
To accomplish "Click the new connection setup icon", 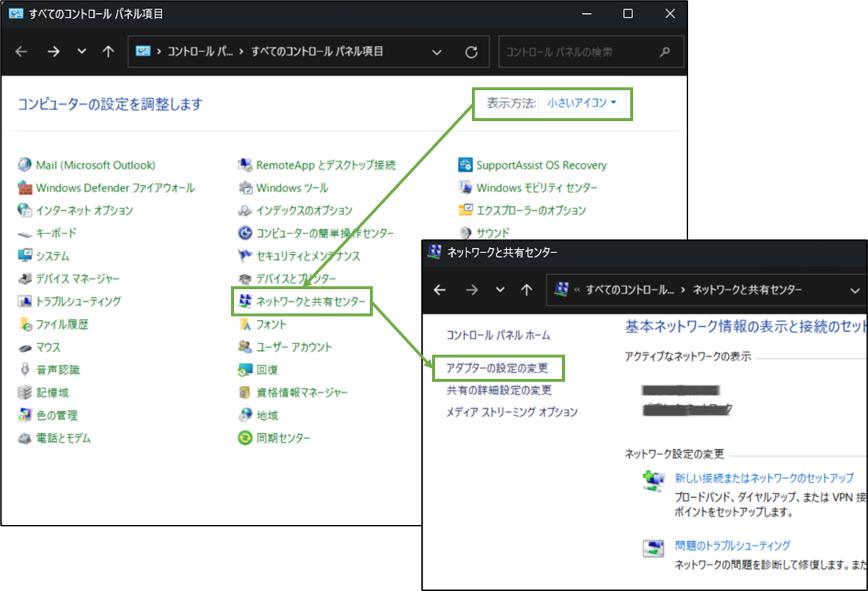I will (x=653, y=481).
